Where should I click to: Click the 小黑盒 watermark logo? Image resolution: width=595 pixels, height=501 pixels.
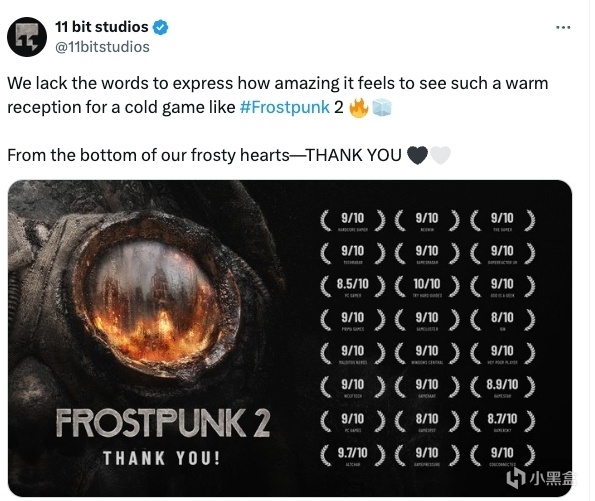[x=541, y=478]
